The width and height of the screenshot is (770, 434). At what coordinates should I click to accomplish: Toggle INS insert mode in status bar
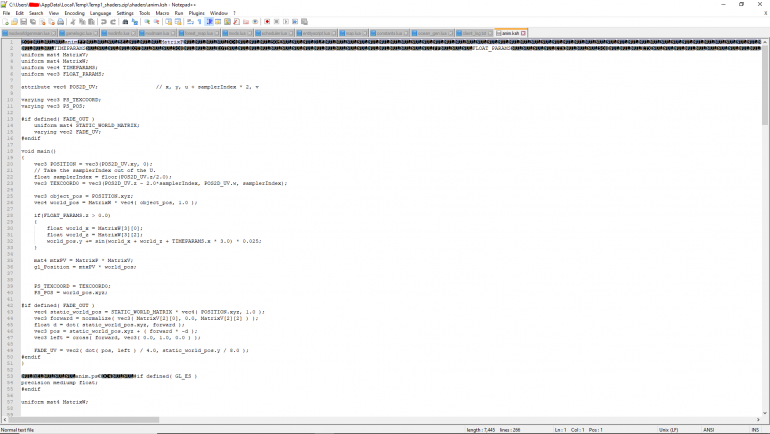click(x=755, y=430)
